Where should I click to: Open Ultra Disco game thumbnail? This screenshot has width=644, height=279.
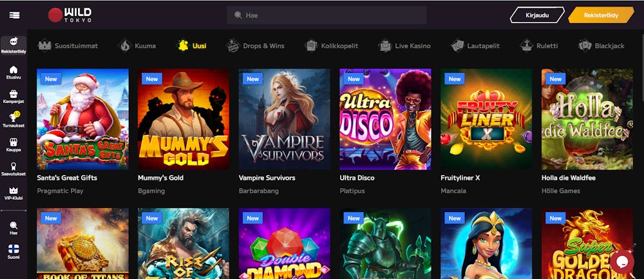click(385, 119)
